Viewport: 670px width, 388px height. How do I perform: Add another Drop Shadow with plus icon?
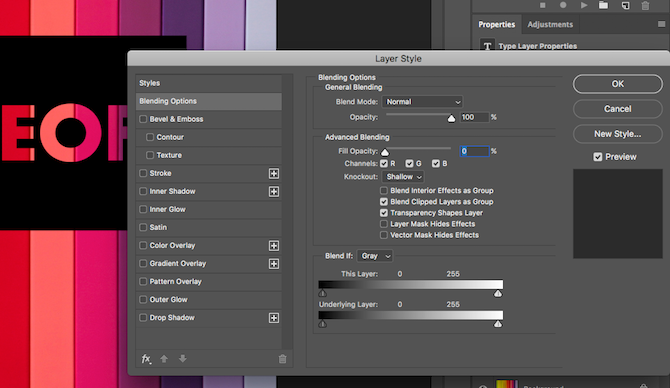(x=274, y=318)
